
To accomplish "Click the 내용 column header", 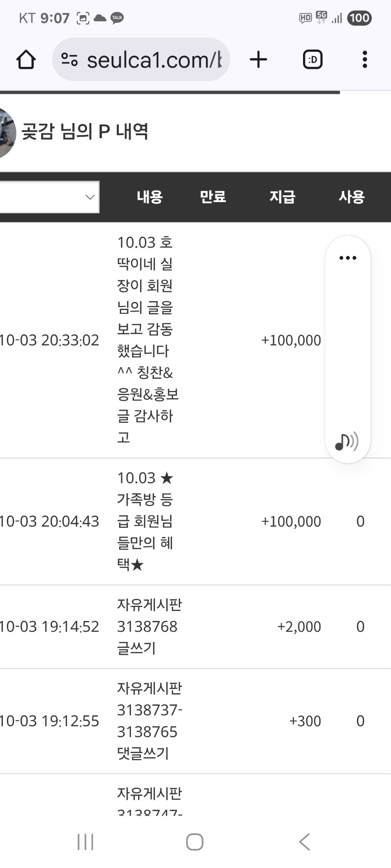I will (150, 197).
